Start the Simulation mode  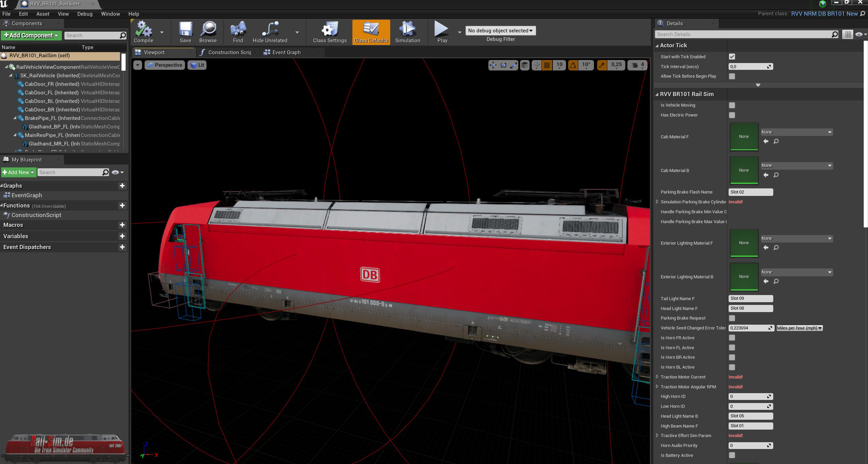tap(408, 32)
